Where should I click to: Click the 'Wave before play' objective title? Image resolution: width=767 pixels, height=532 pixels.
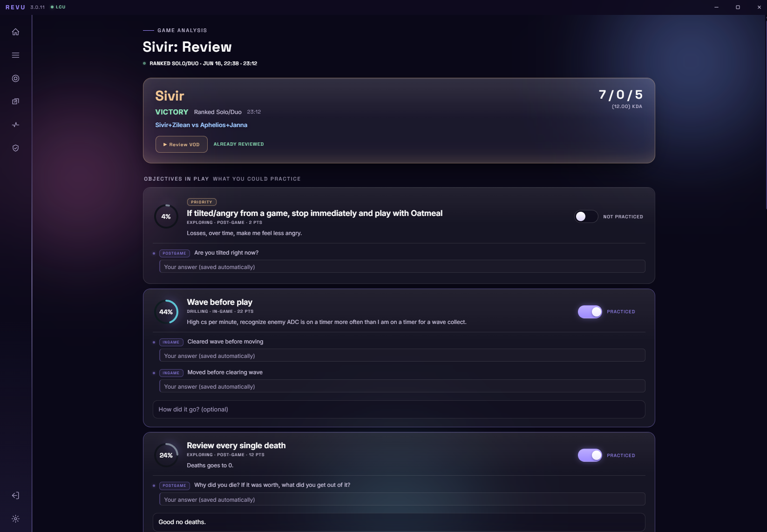[219, 302]
